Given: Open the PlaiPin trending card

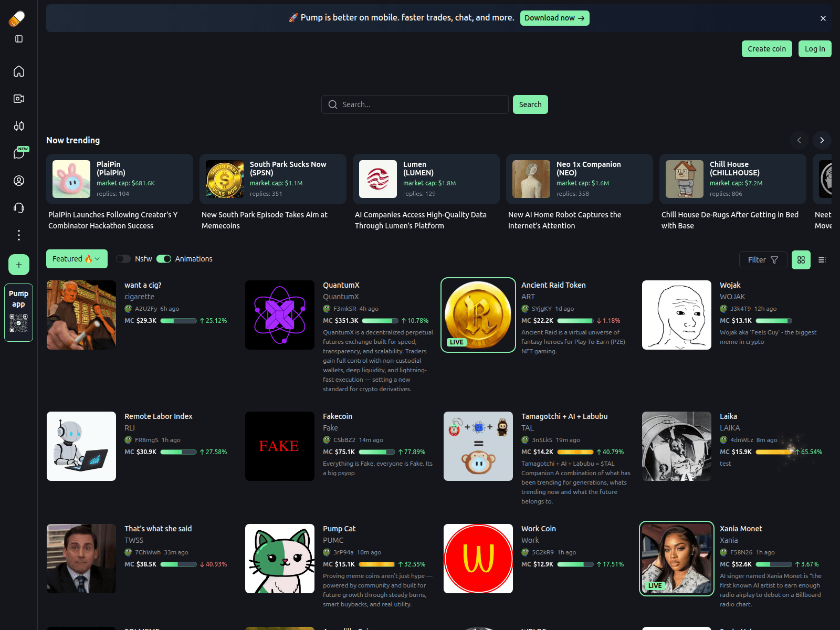Looking at the screenshot, I should tap(120, 179).
